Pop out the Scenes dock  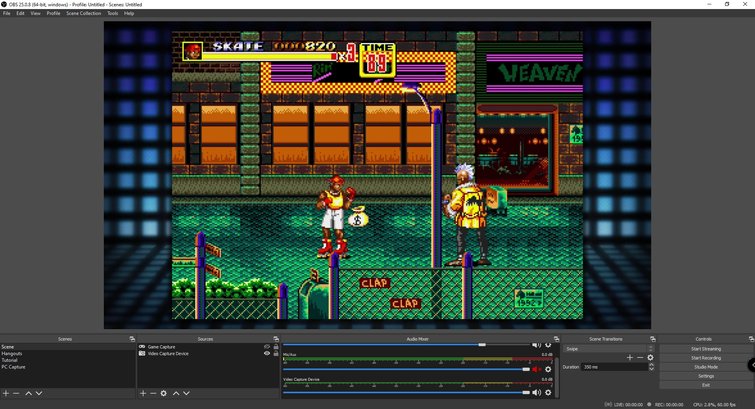(x=132, y=339)
